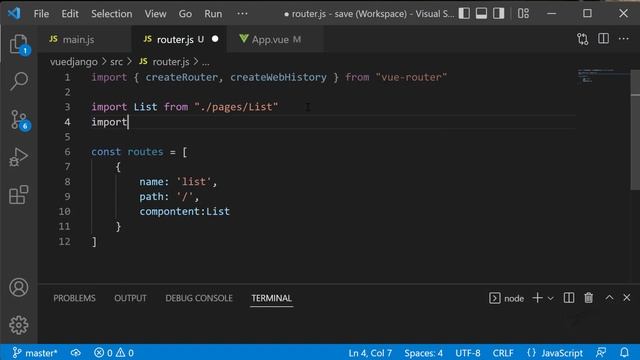Viewport: 640px width, 360px height.
Task: Open the Search view in activity bar
Action: pos(19,81)
